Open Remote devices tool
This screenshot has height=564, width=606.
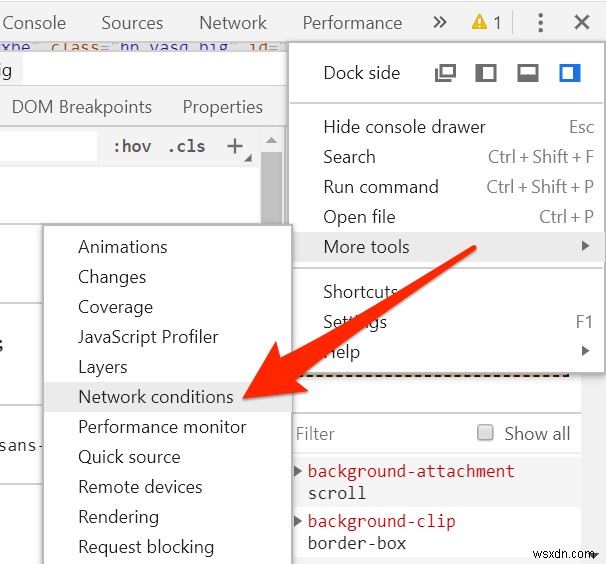click(168, 487)
